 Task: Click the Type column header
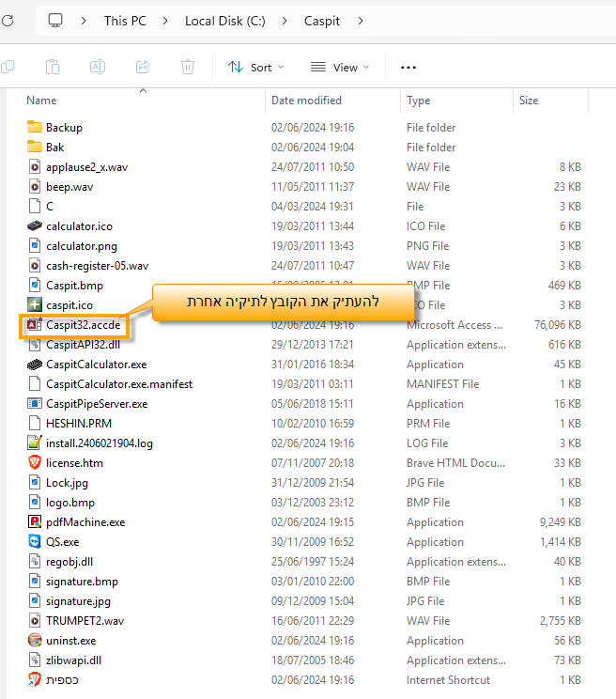pyautogui.click(x=419, y=101)
